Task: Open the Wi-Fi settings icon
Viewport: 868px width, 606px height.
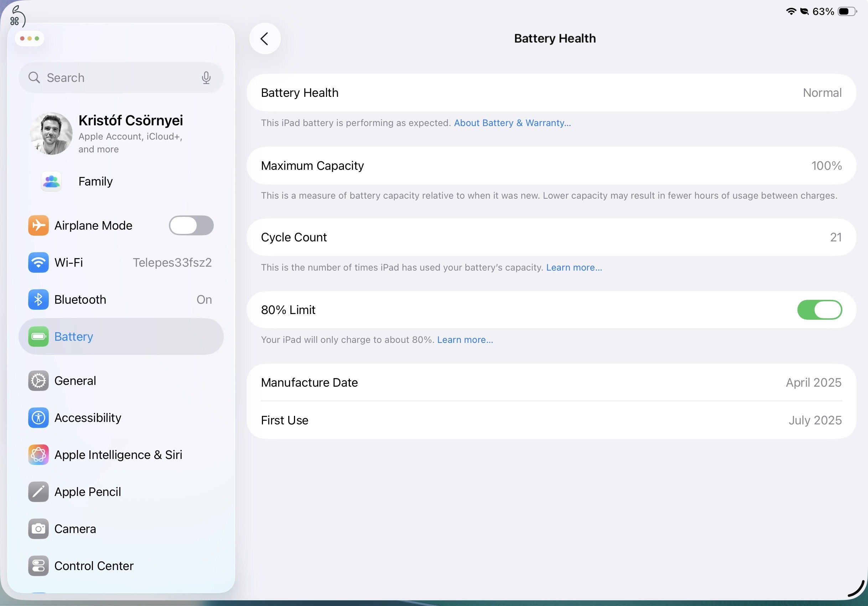Action: (38, 262)
